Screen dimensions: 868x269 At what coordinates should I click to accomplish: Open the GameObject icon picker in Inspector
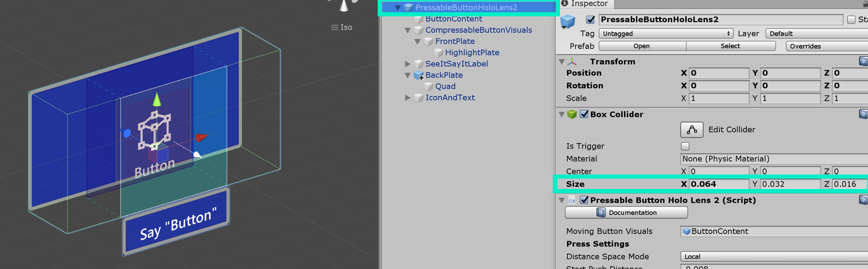pos(568,22)
